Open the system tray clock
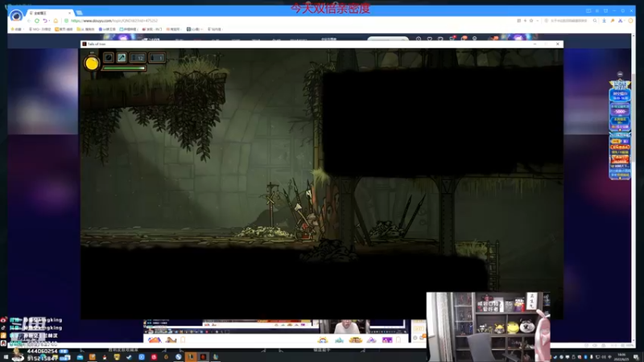This screenshot has width=644, height=362. coord(621,357)
